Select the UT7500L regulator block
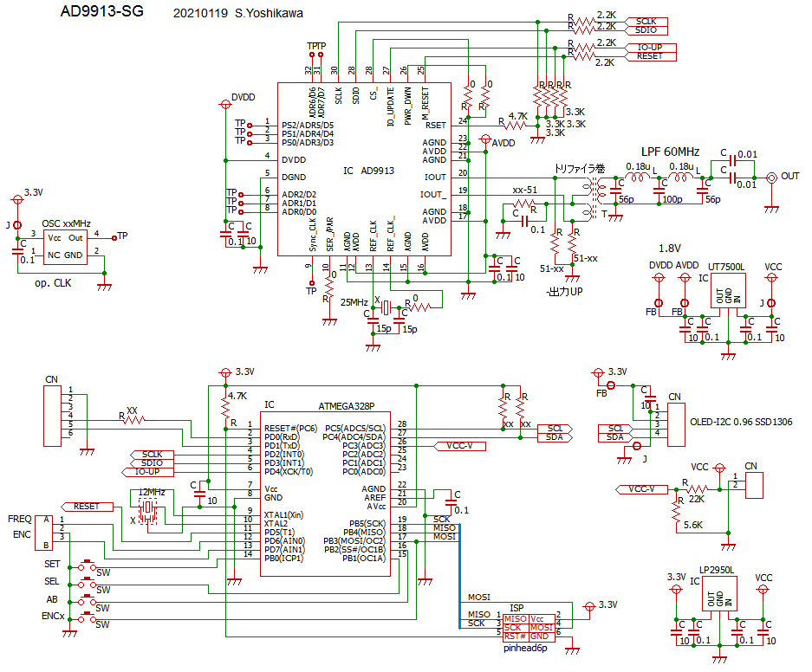Screen dimensions: 812x672 pyautogui.click(x=725, y=296)
